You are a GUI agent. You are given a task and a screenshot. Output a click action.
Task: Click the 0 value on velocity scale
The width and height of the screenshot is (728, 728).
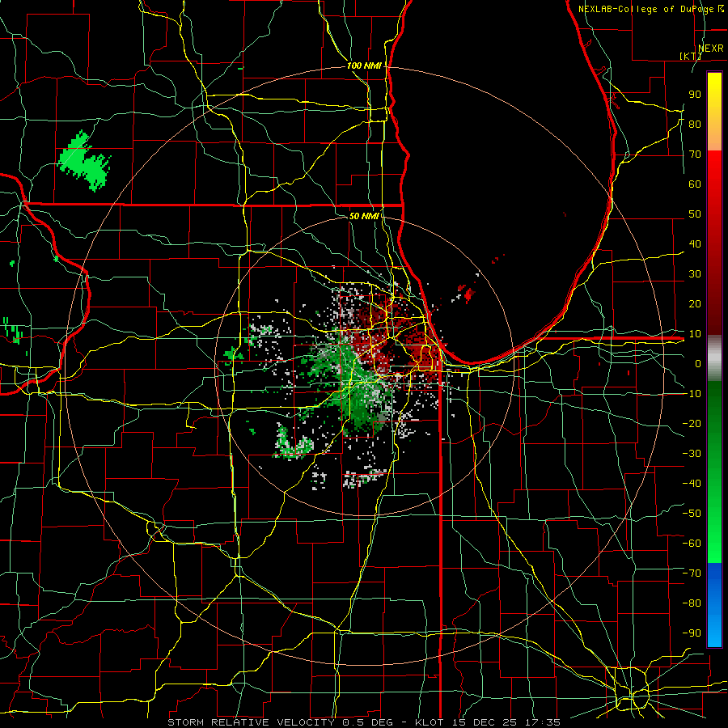(698, 363)
